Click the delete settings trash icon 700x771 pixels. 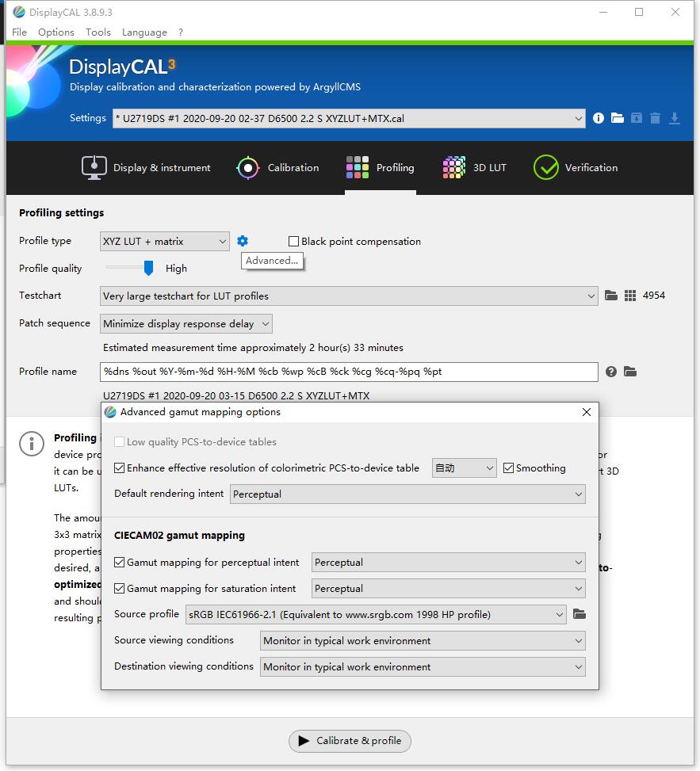coord(655,118)
